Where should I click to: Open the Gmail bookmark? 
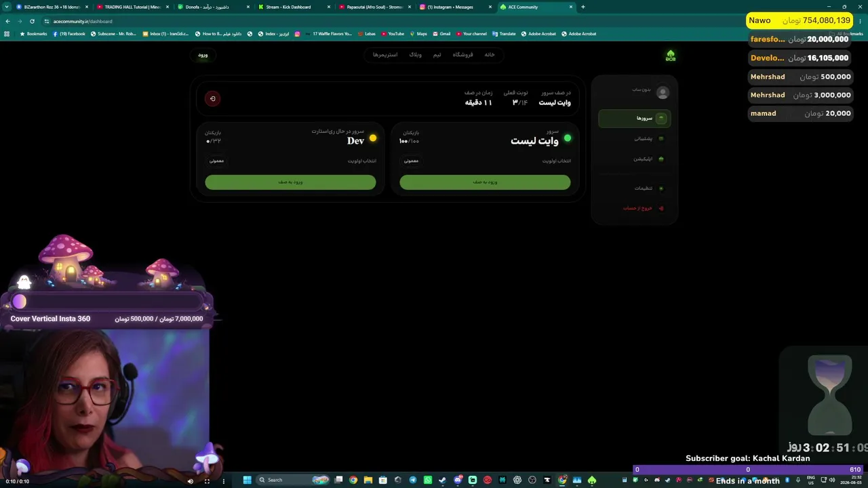(441, 34)
